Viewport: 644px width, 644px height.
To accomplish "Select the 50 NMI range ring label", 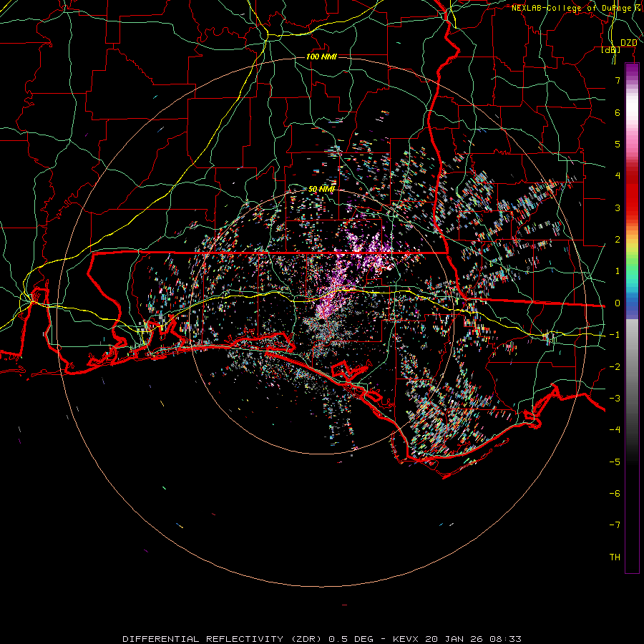I will 321,189.
